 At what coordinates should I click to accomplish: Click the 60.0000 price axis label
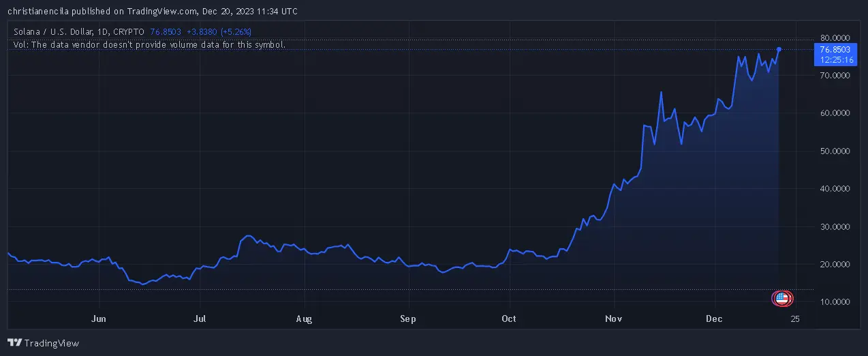tap(835, 113)
